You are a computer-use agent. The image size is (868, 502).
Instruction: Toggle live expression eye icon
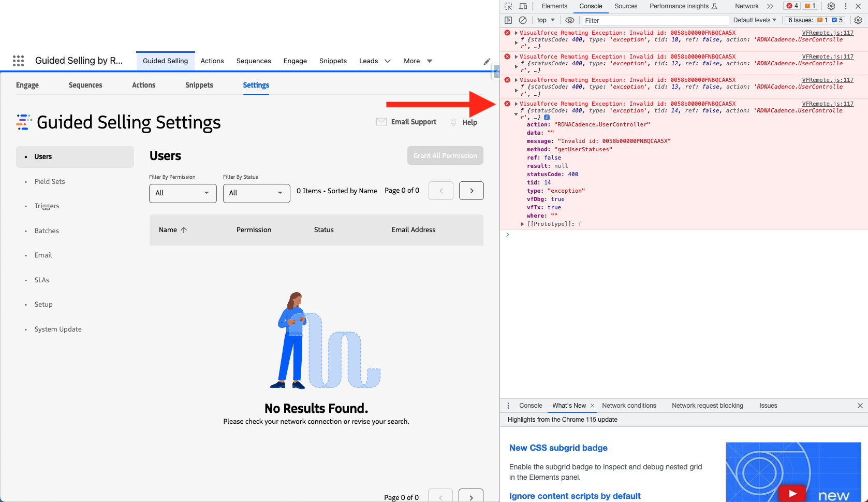(x=570, y=20)
